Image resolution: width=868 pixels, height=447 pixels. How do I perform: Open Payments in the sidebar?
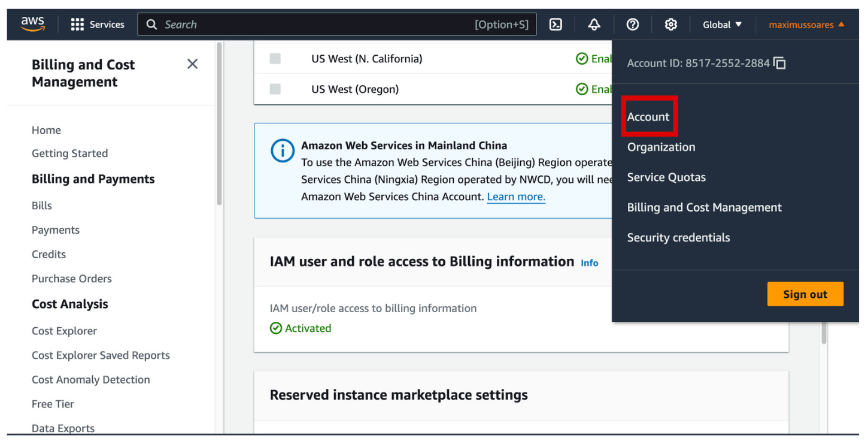(56, 230)
